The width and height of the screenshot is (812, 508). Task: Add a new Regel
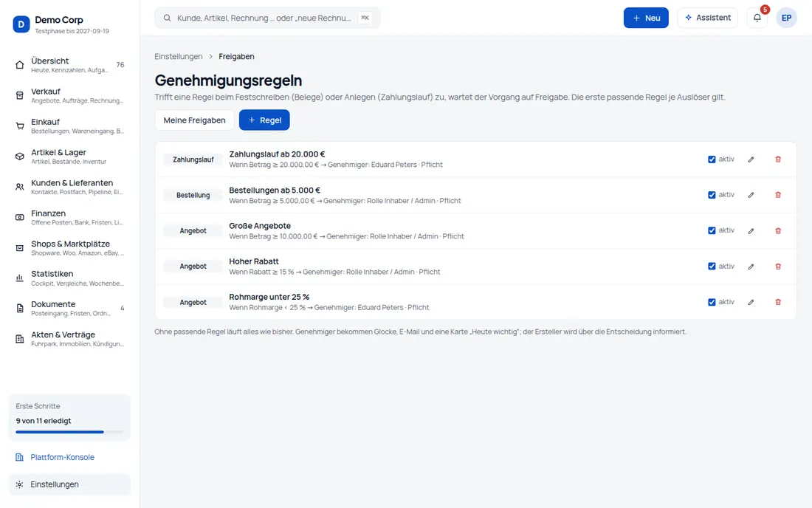pos(264,120)
